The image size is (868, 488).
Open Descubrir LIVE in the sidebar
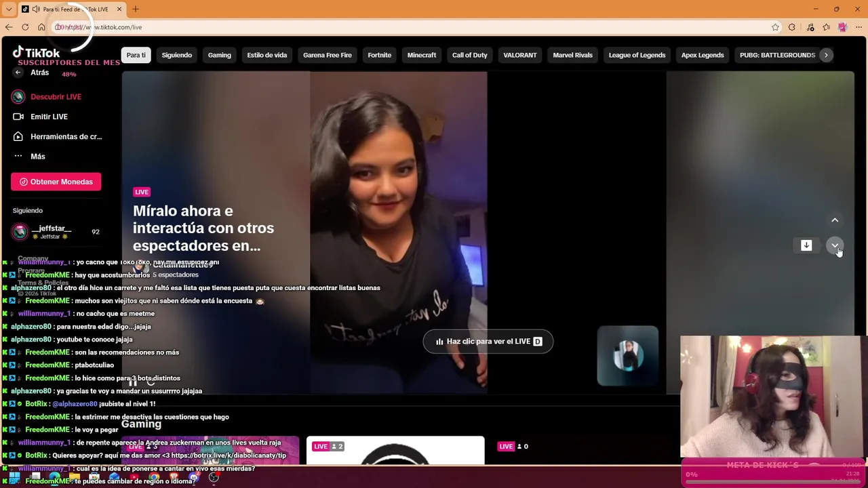pos(56,97)
